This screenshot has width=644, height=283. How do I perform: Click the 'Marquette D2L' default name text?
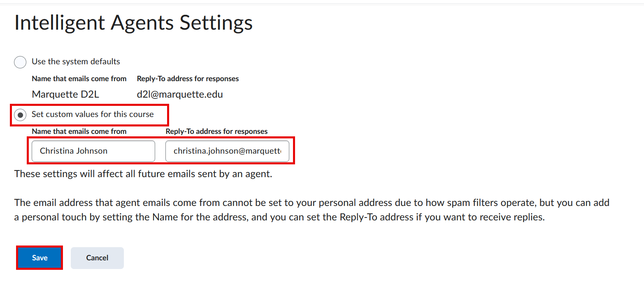65,94
